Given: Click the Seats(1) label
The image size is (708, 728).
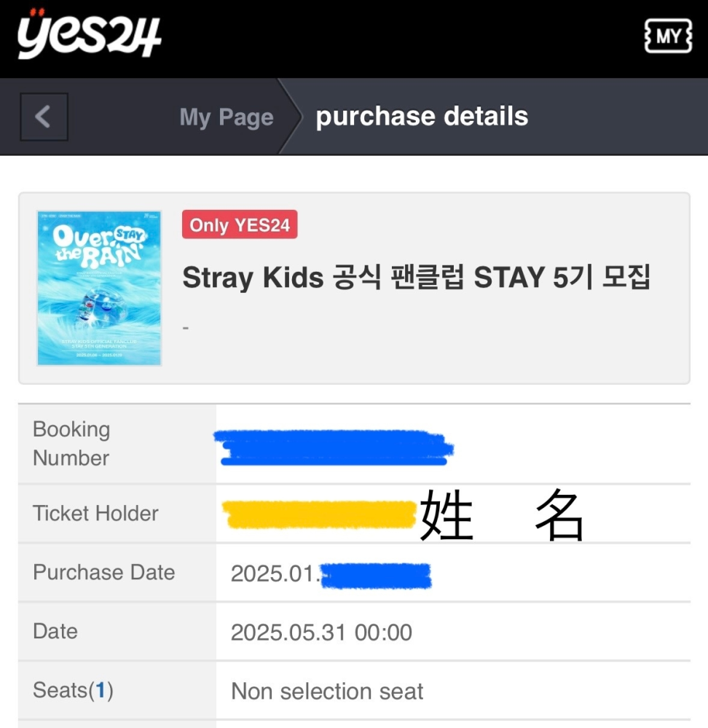Looking at the screenshot, I should [73, 690].
